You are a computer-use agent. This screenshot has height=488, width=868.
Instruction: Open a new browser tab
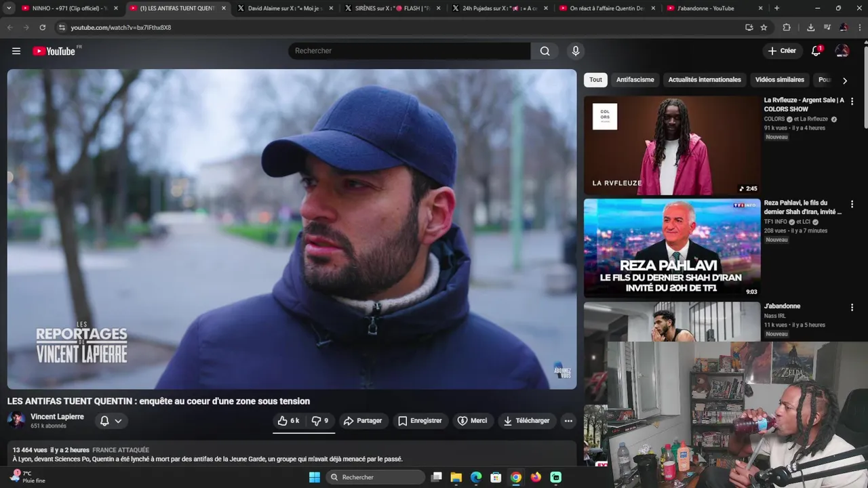tap(776, 8)
